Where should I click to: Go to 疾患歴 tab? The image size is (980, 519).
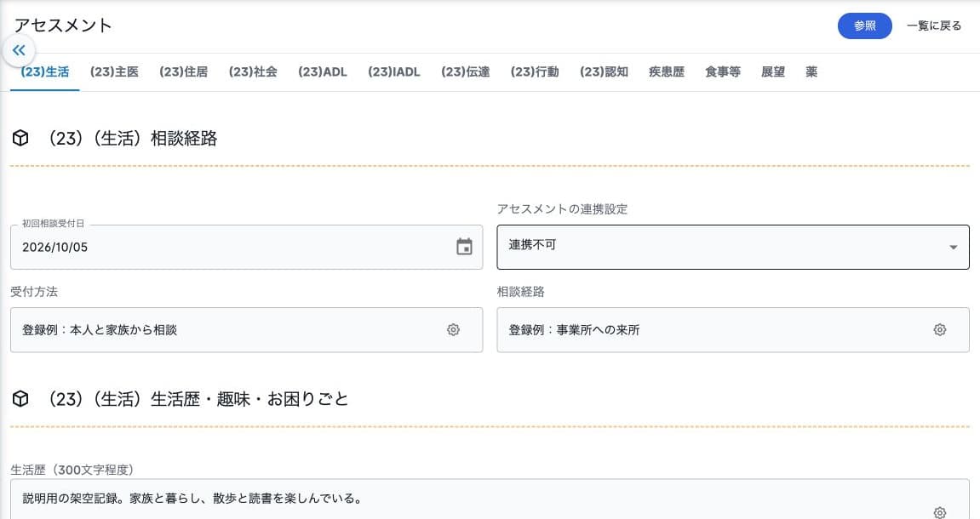pos(667,71)
